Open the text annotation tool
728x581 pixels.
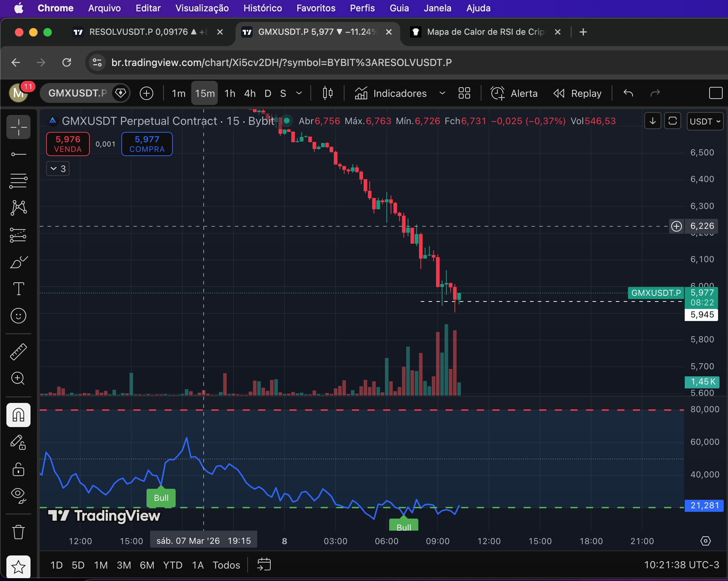(18, 288)
